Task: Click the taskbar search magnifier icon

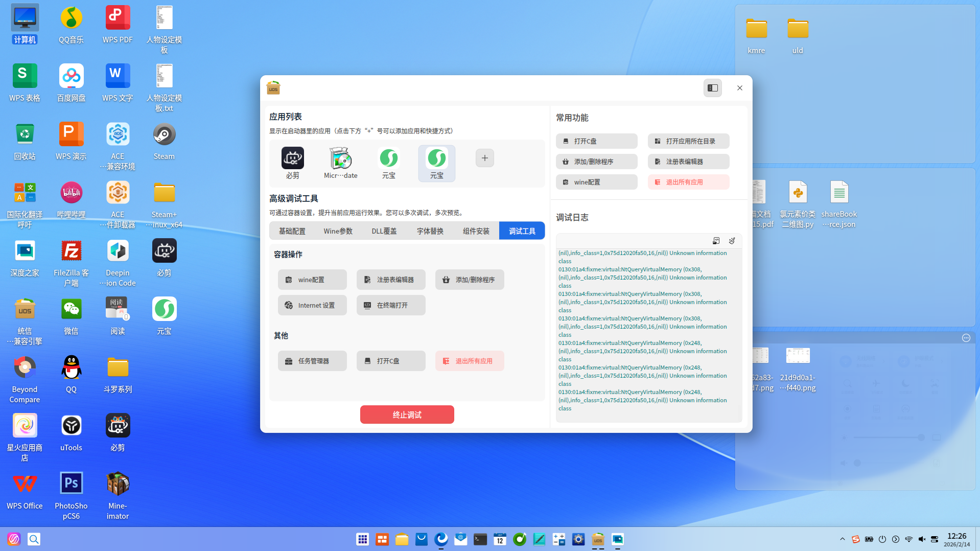Action: pyautogui.click(x=34, y=539)
